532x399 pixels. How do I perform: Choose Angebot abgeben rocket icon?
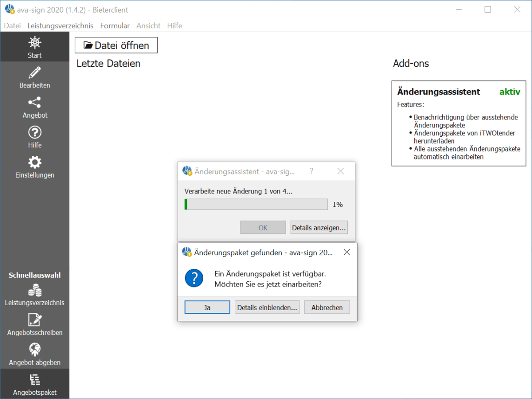coord(34,349)
